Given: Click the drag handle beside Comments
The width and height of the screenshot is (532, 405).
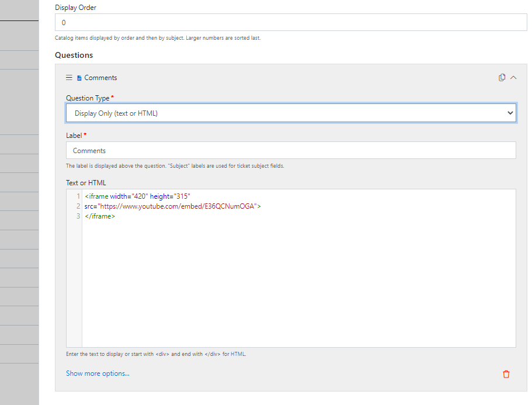Looking at the screenshot, I should pyautogui.click(x=69, y=78).
